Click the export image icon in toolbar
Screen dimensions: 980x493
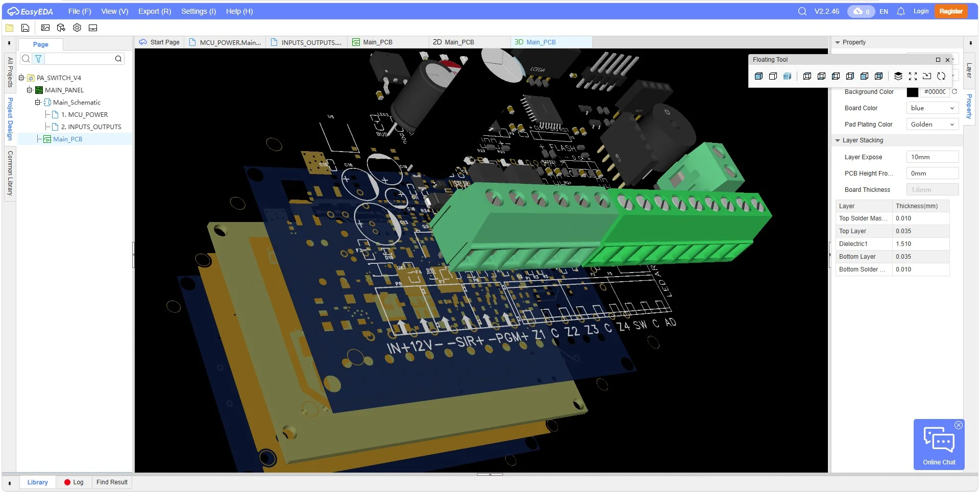[45, 28]
